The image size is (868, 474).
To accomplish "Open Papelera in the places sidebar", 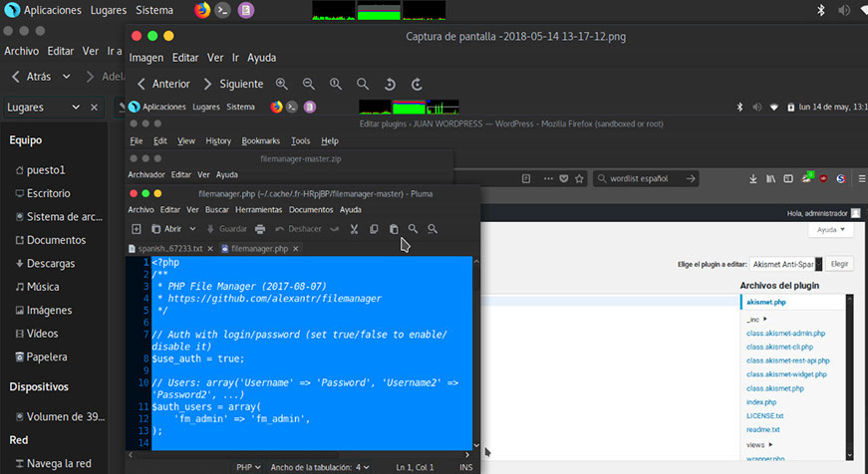I will pos(47,356).
